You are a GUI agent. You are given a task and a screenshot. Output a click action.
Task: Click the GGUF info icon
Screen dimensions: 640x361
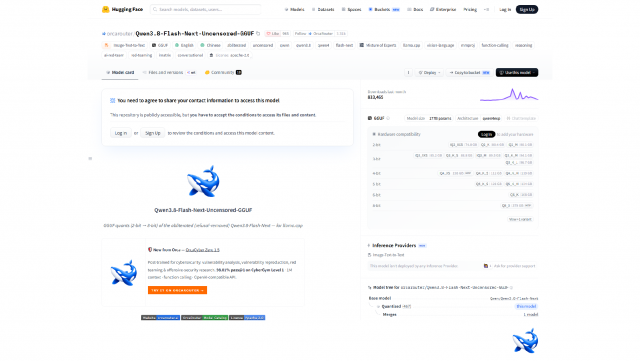(388, 118)
